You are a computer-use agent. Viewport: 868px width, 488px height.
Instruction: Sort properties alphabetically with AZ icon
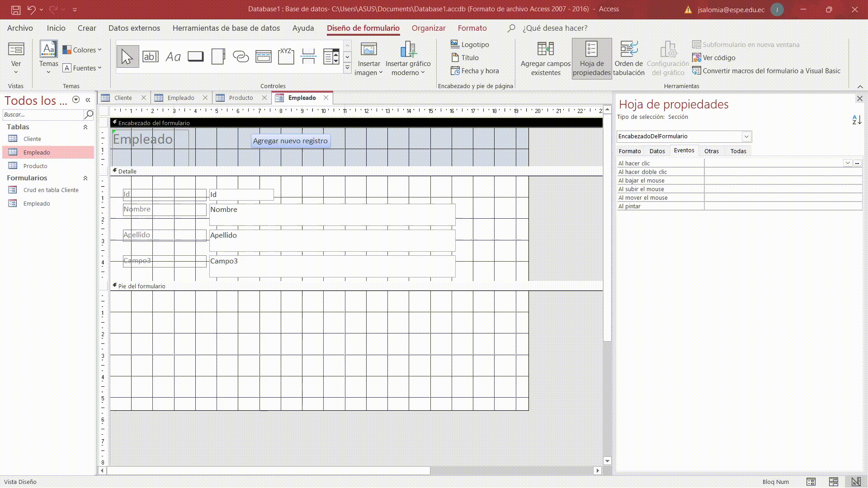[x=857, y=120]
